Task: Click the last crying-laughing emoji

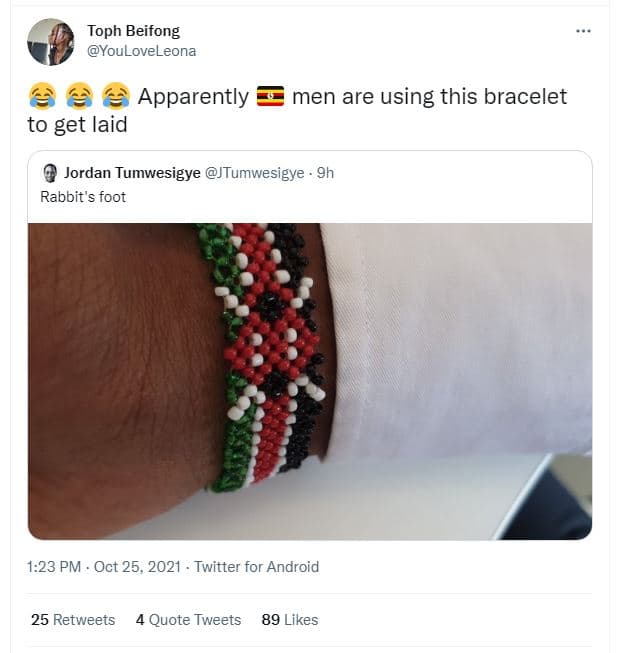Action: 116,97
